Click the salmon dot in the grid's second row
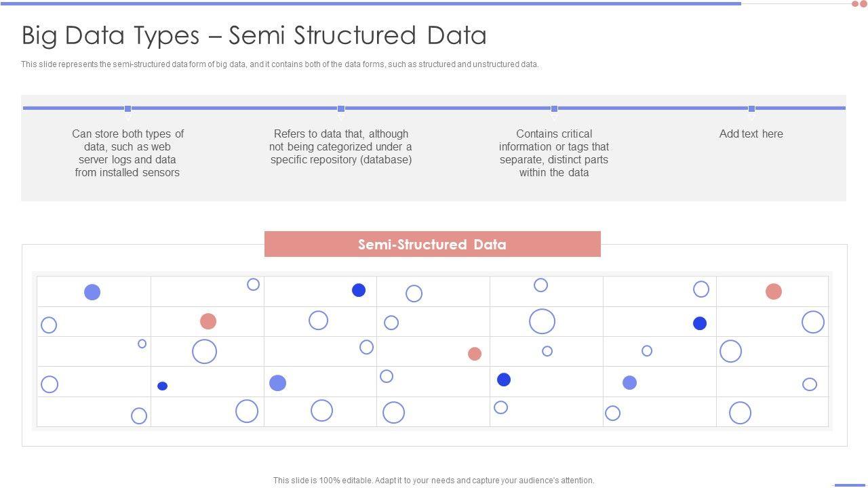The height and width of the screenshot is (488, 868). [x=208, y=321]
